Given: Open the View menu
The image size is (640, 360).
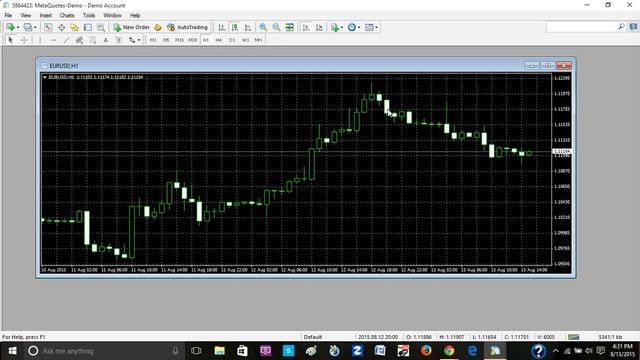Looking at the screenshot, I should [26, 15].
